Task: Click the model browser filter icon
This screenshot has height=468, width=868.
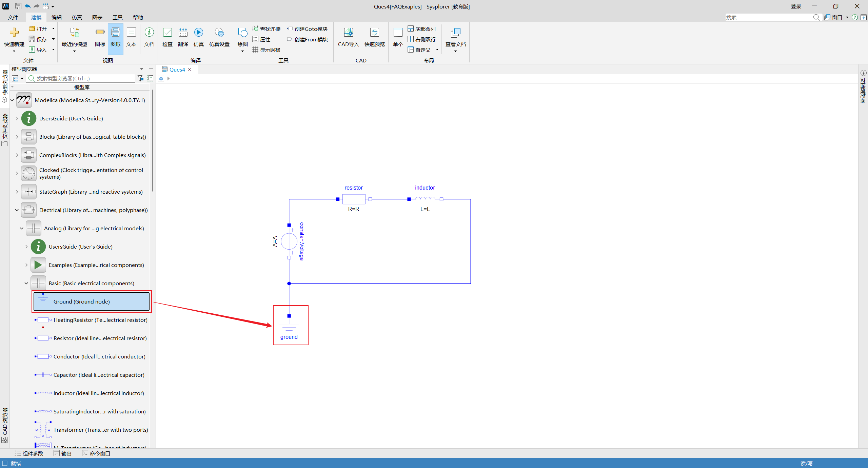Action: 140,78
